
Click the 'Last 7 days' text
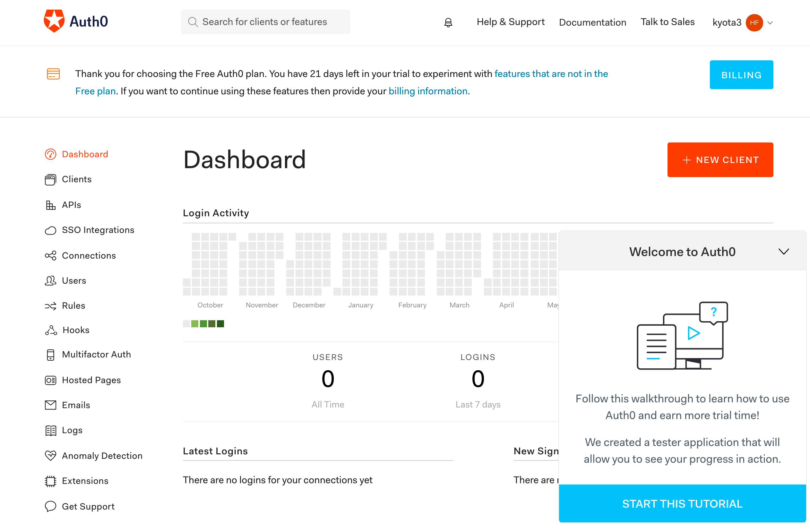click(478, 404)
